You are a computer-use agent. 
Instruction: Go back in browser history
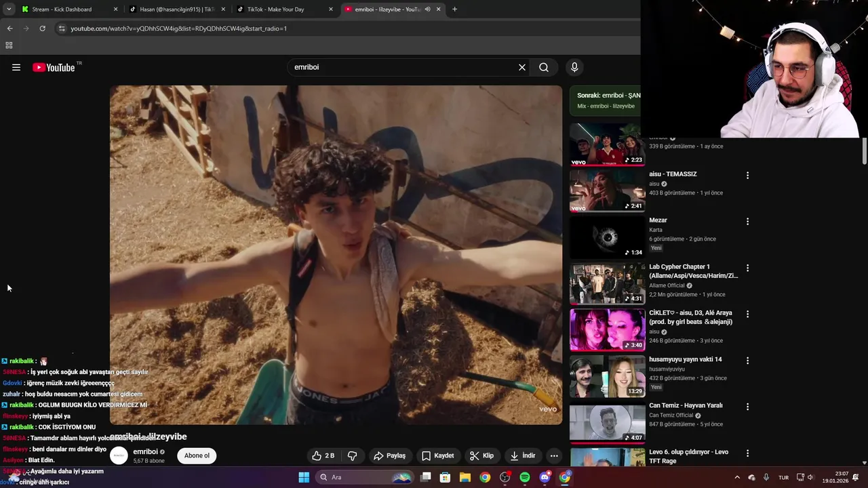point(9,28)
